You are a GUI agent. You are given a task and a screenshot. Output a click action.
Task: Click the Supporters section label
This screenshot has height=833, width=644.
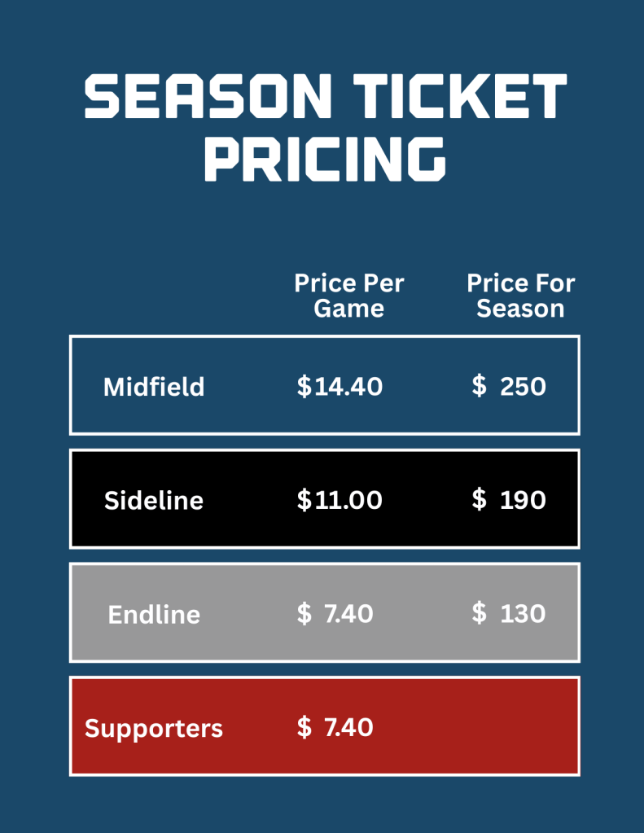pyautogui.click(x=154, y=728)
